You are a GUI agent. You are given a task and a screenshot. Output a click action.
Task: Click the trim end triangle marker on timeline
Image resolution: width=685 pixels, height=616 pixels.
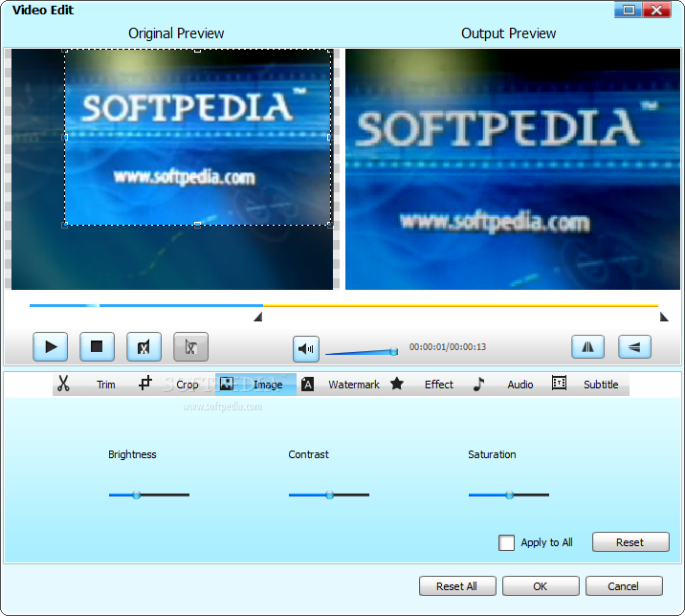click(x=664, y=317)
